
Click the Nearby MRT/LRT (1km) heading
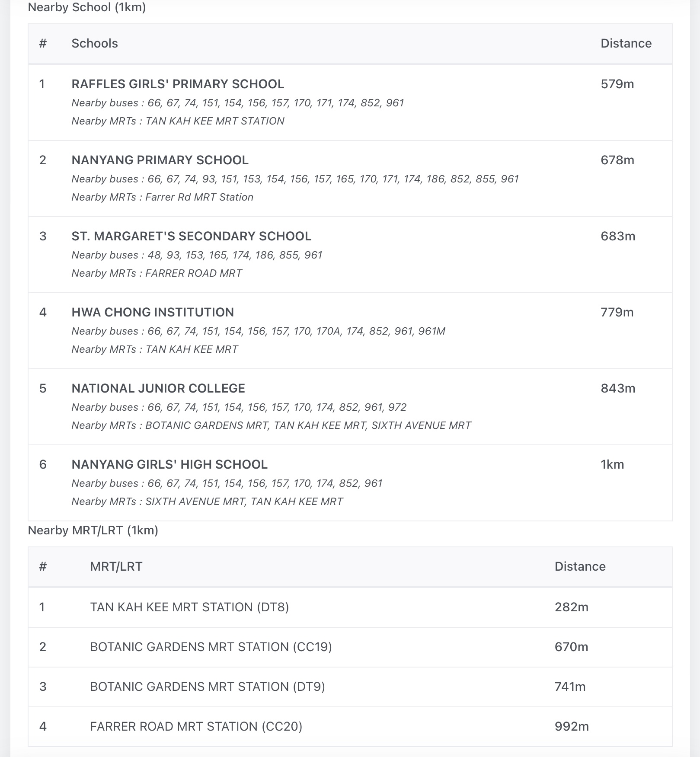pyautogui.click(x=93, y=530)
